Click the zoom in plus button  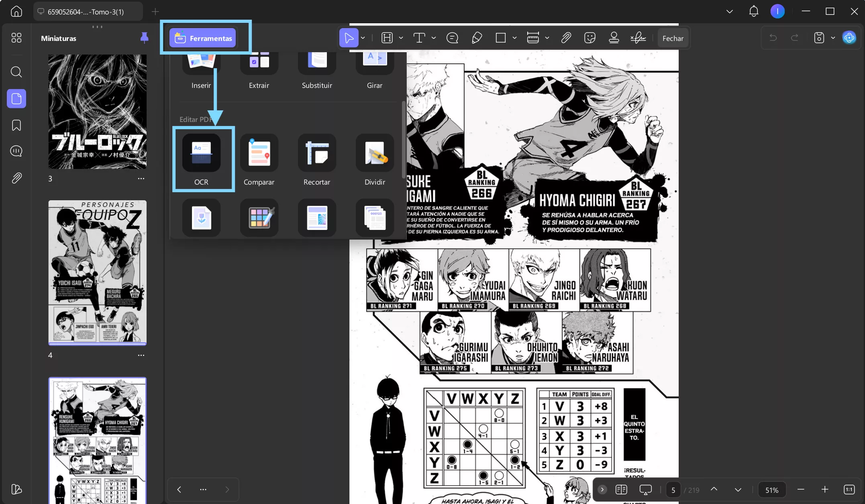[825, 490]
